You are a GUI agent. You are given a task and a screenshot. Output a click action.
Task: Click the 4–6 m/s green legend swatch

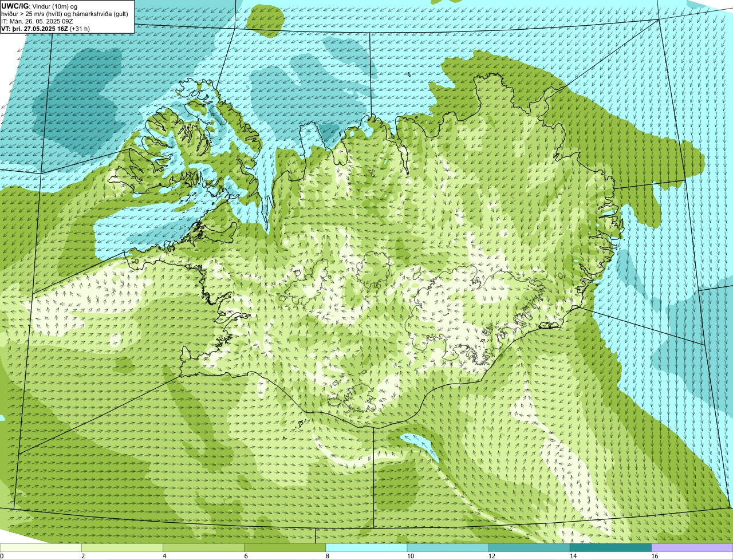[203, 547]
